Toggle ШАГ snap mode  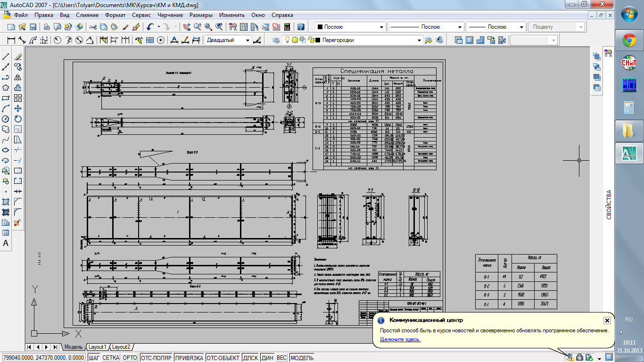click(94, 358)
